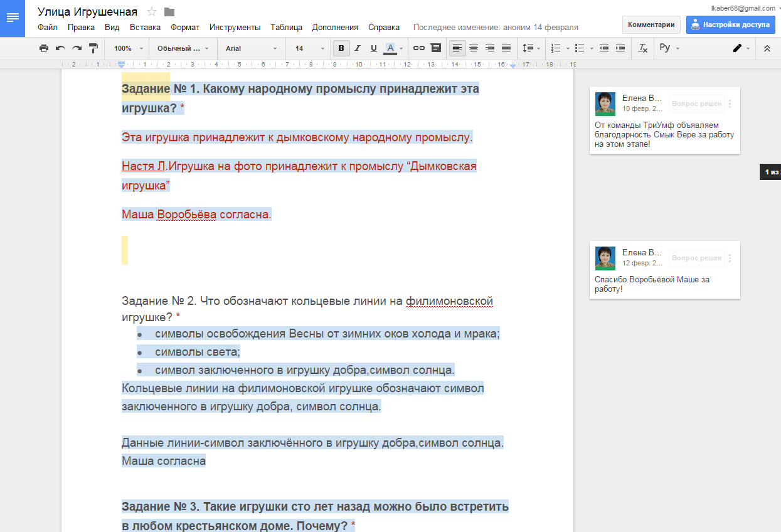Clear formatting with the Tx icon
The height and width of the screenshot is (532, 781).
tap(642, 48)
